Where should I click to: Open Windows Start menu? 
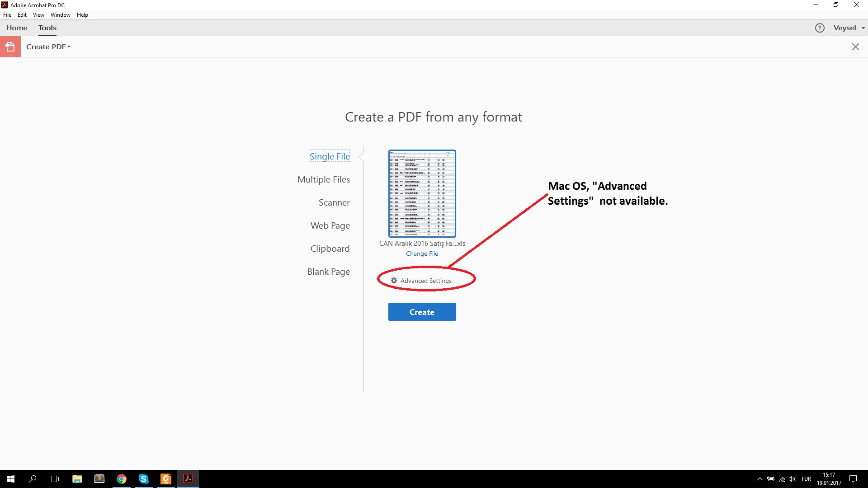11,479
